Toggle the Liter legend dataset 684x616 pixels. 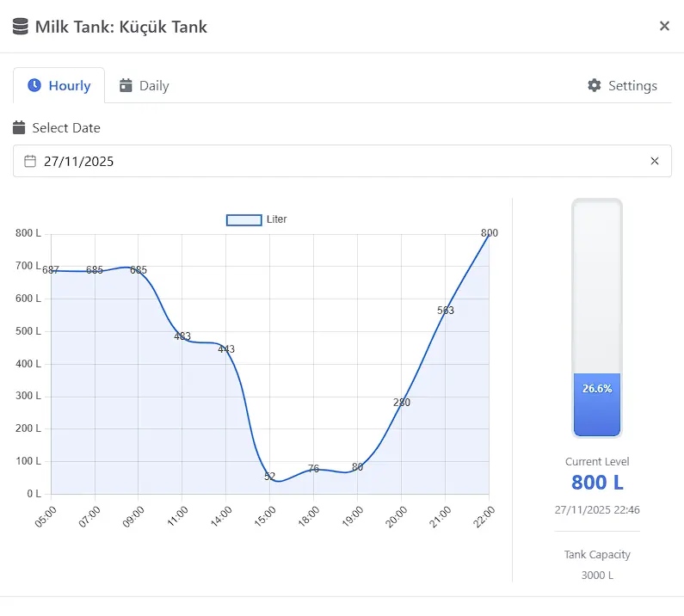(x=256, y=219)
